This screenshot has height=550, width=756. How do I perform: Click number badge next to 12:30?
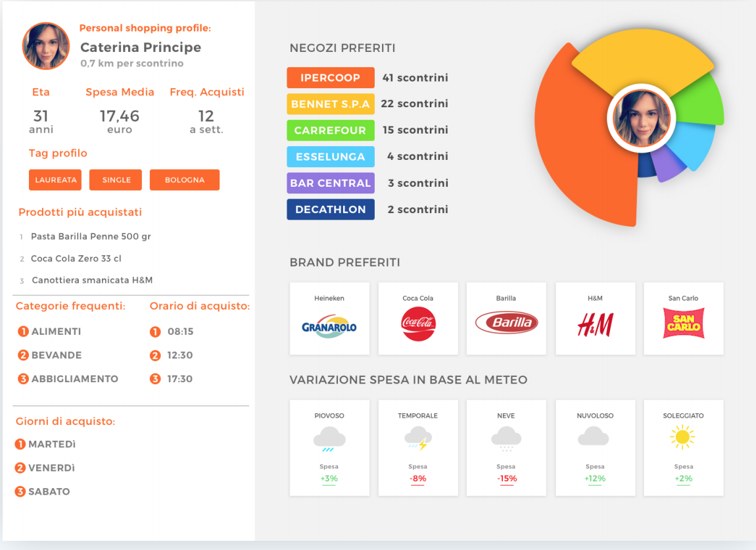pyautogui.click(x=155, y=355)
